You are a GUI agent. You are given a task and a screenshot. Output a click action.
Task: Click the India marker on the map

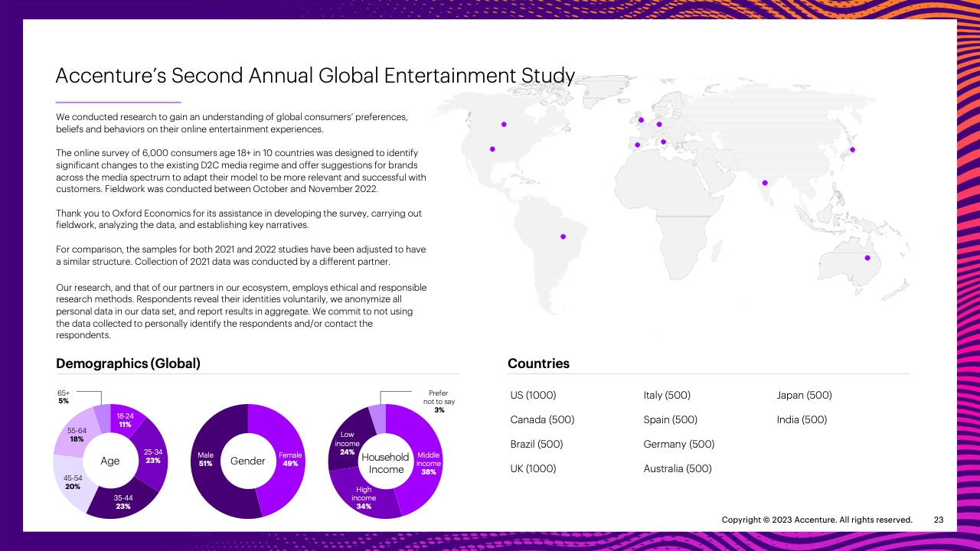(x=765, y=182)
